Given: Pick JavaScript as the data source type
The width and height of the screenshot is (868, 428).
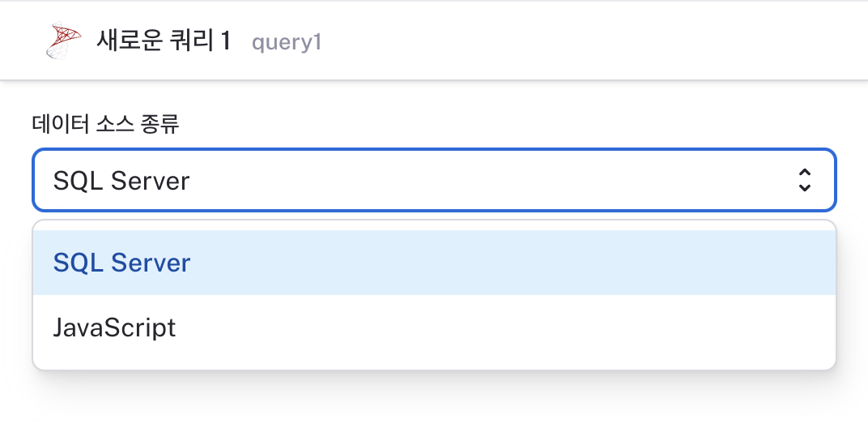Looking at the screenshot, I should pos(434,327).
